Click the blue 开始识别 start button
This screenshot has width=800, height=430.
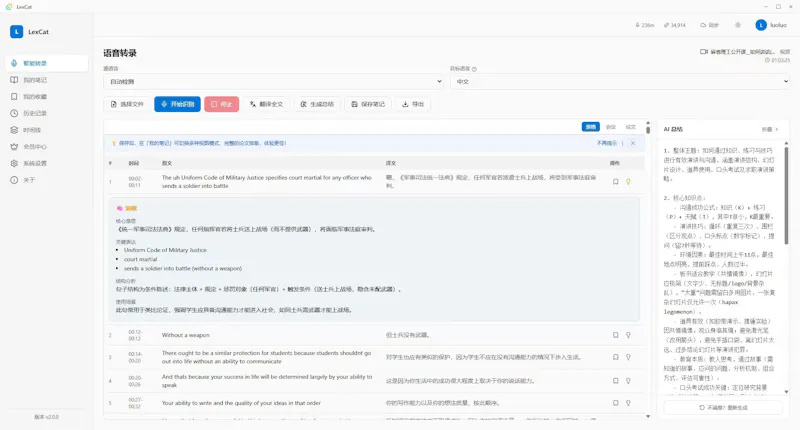[178, 104]
